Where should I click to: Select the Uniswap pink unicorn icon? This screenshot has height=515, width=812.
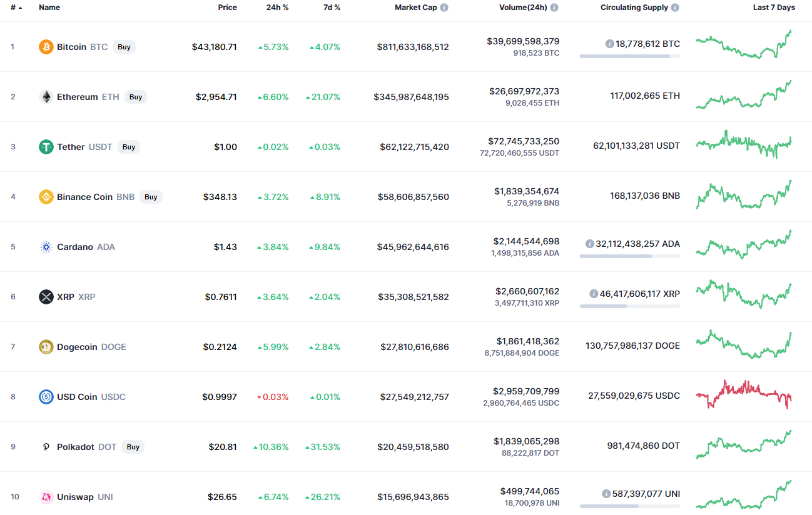point(46,497)
